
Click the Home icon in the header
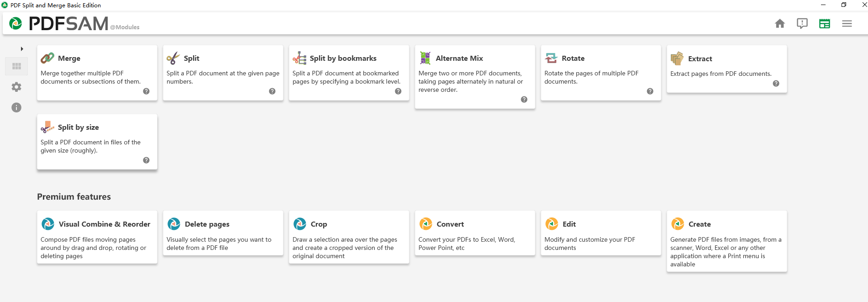[780, 23]
